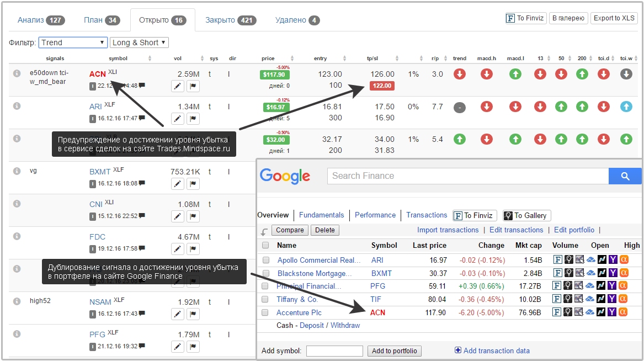Open the Закрыто tab

(231, 20)
